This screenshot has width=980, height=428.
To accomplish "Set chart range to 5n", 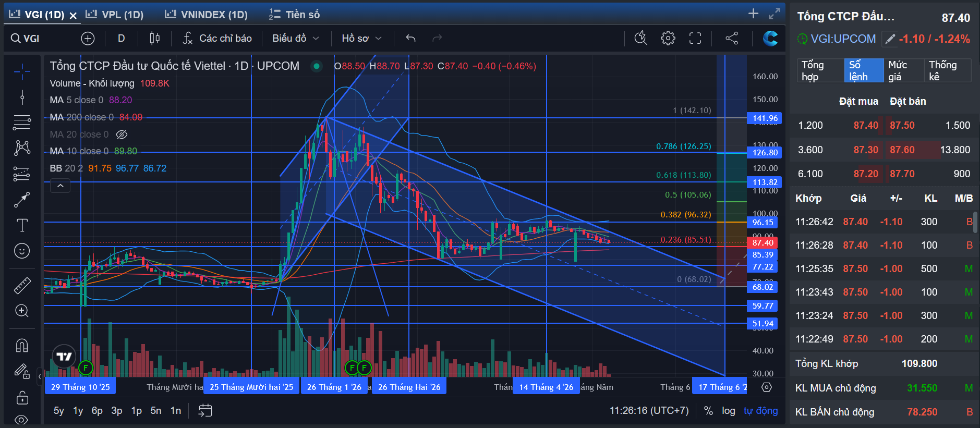I will [x=156, y=411].
